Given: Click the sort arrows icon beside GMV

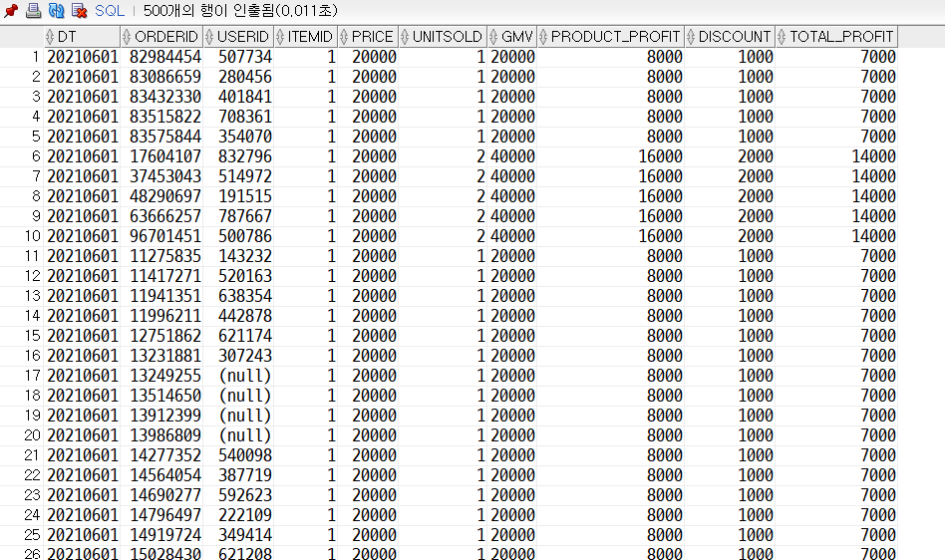Looking at the screenshot, I should click(x=494, y=37).
